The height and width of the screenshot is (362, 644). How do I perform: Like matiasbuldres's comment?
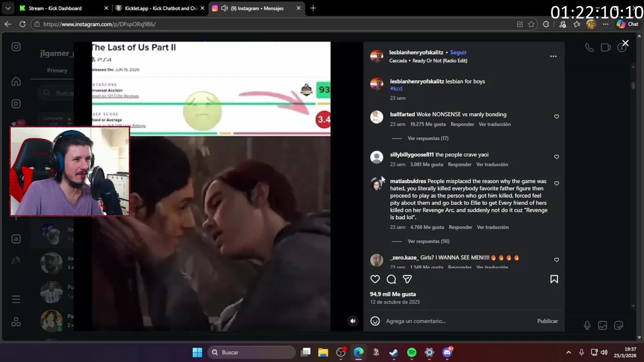click(x=556, y=184)
